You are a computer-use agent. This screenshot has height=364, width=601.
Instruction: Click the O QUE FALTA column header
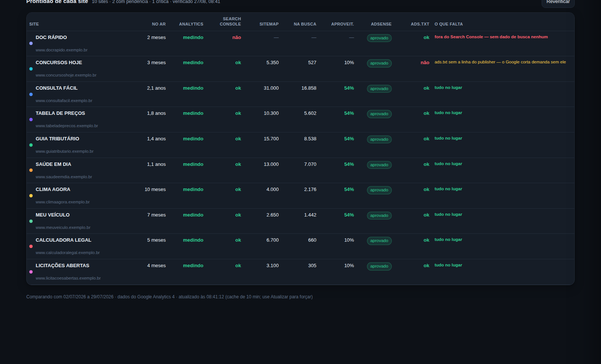click(448, 24)
